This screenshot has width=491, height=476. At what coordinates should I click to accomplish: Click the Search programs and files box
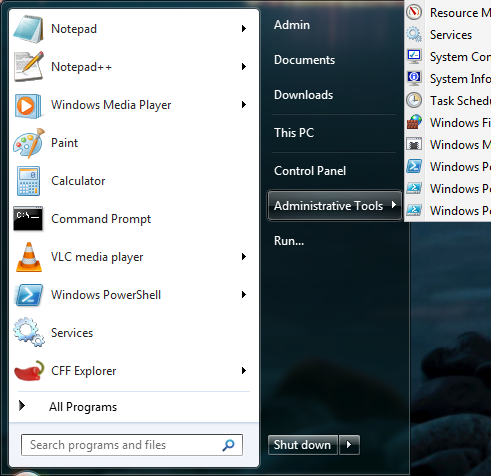click(132, 445)
